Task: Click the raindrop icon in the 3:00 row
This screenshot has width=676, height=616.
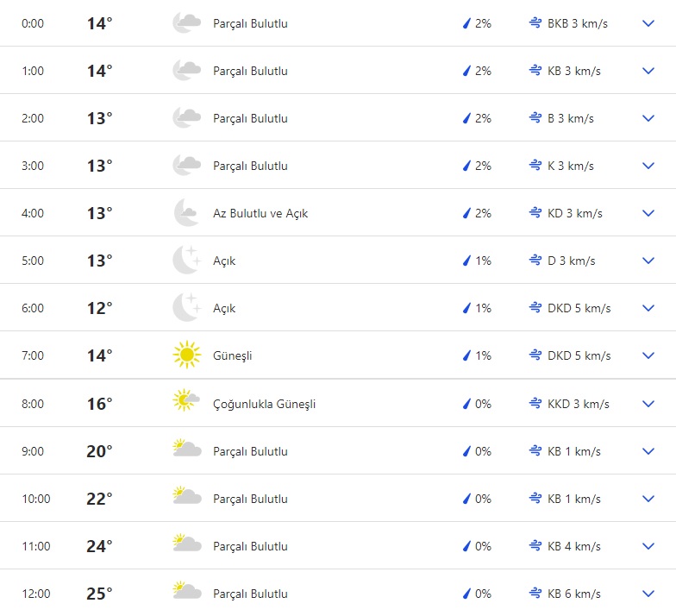Action: [467, 166]
